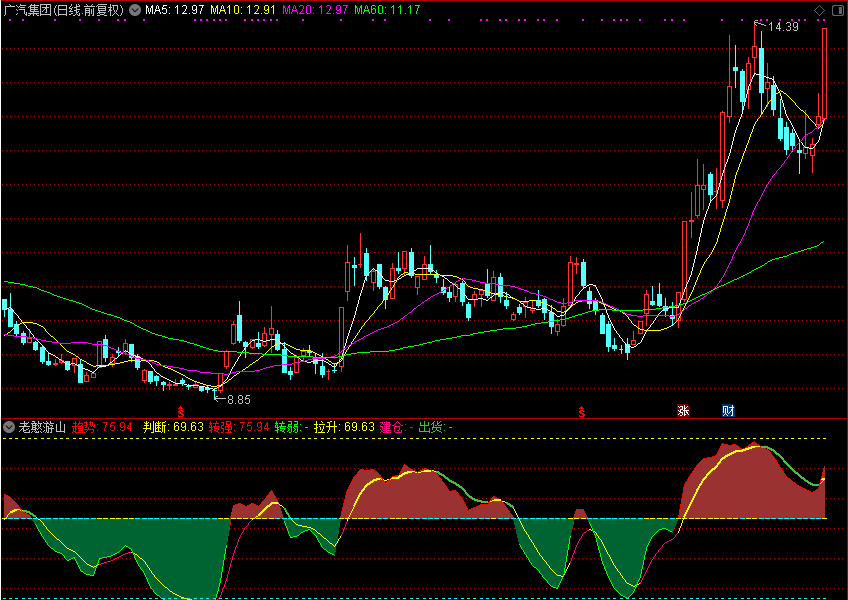The height and width of the screenshot is (600, 848).
Task: Open the 涨 event marker icon
Action: (x=683, y=411)
